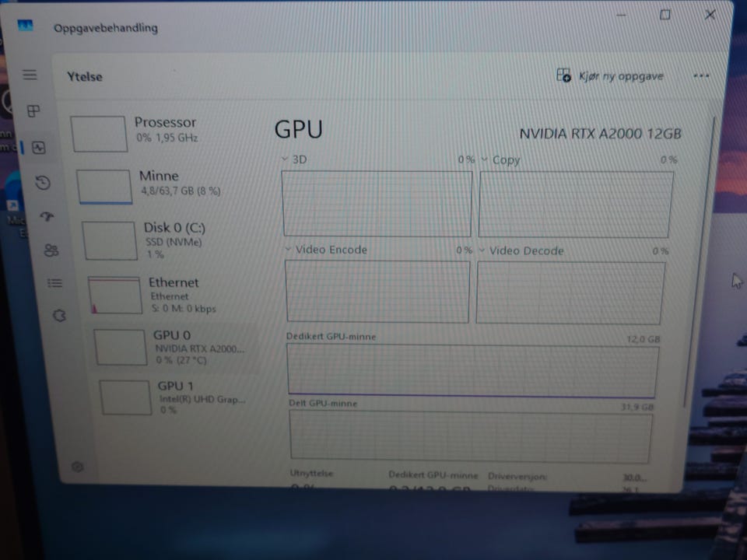Viewport: 747px width, 560px height.
Task: Open the Users icon in sidebar
Action: click(51, 250)
